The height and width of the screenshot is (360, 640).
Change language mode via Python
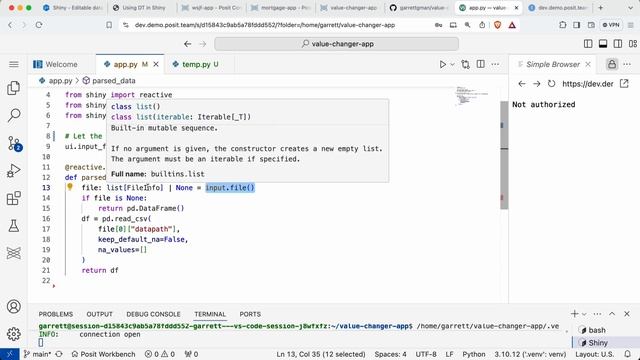coord(474,354)
